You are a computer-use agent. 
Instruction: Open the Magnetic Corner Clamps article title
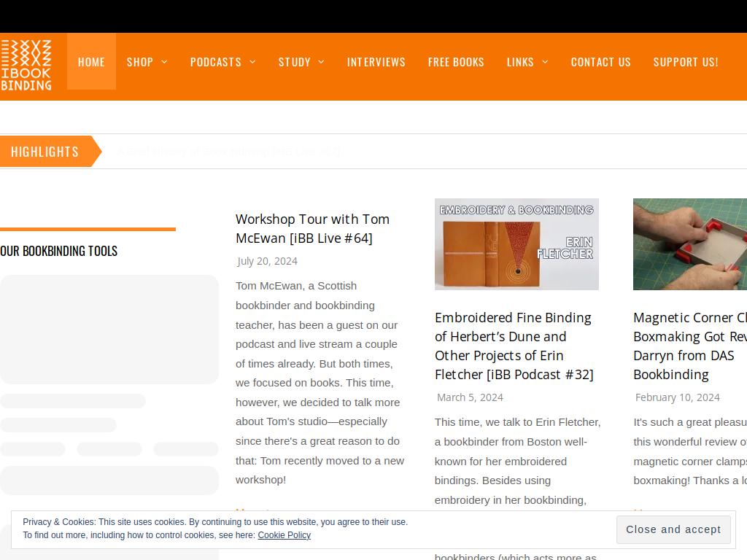[690, 346]
